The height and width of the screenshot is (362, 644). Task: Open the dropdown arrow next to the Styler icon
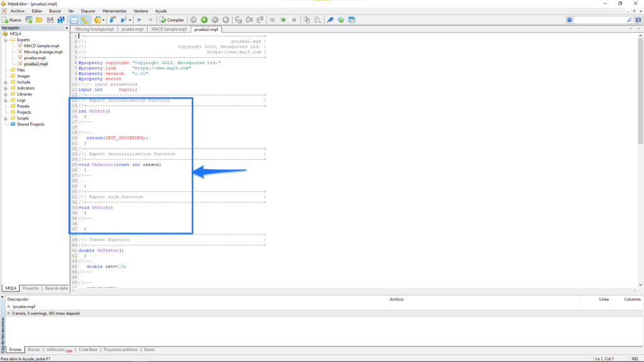[x=104, y=19]
